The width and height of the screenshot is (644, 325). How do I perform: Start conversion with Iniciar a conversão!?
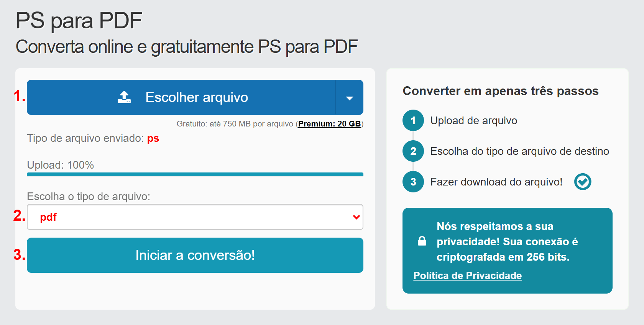pyautogui.click(x=195, y=255)
